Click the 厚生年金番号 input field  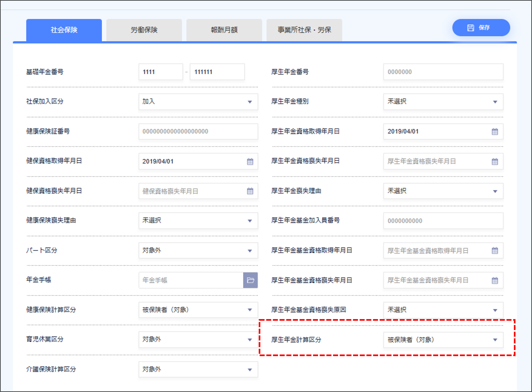[443, 72]
